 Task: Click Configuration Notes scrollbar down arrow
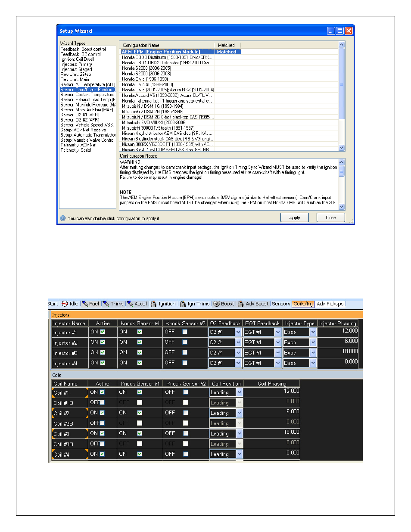click(x=342, y=207)
